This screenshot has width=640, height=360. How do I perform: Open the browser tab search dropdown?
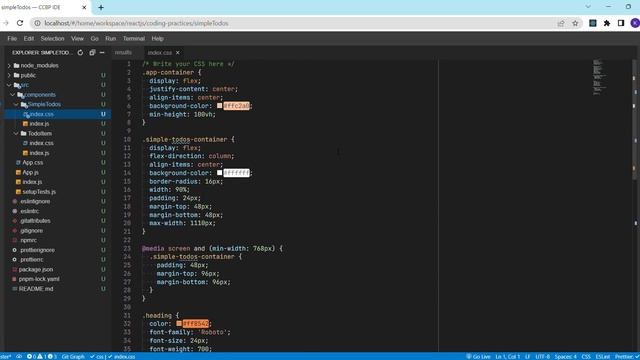(x=588, y=7)
